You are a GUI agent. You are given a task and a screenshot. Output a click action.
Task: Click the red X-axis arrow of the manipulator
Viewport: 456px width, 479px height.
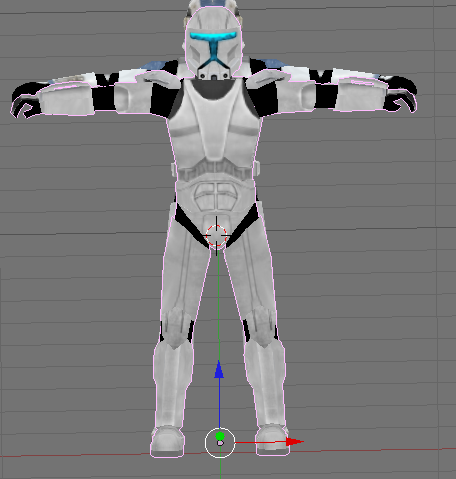click(294, 442)
